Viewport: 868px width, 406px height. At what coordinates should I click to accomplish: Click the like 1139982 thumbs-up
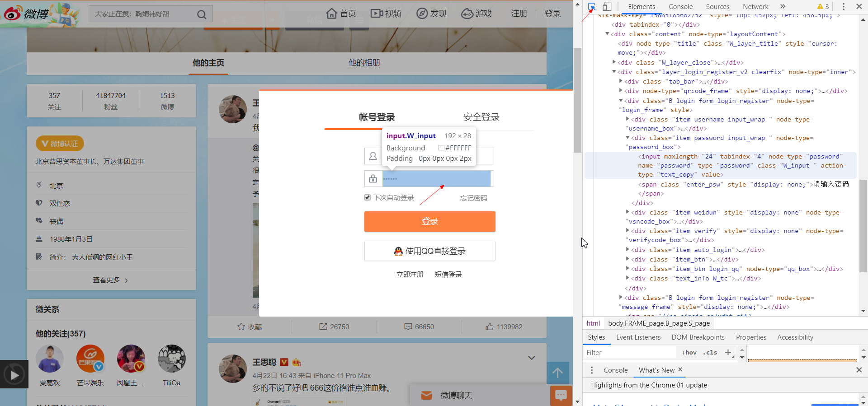click(490, 327)
